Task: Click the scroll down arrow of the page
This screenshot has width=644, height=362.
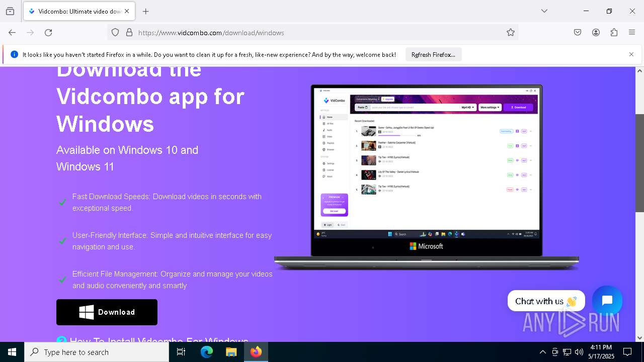Action: (639, 338)
